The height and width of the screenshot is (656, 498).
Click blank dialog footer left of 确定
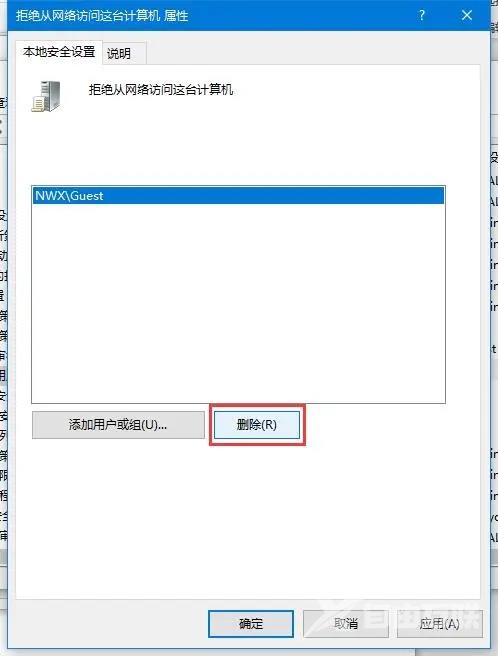111,624
